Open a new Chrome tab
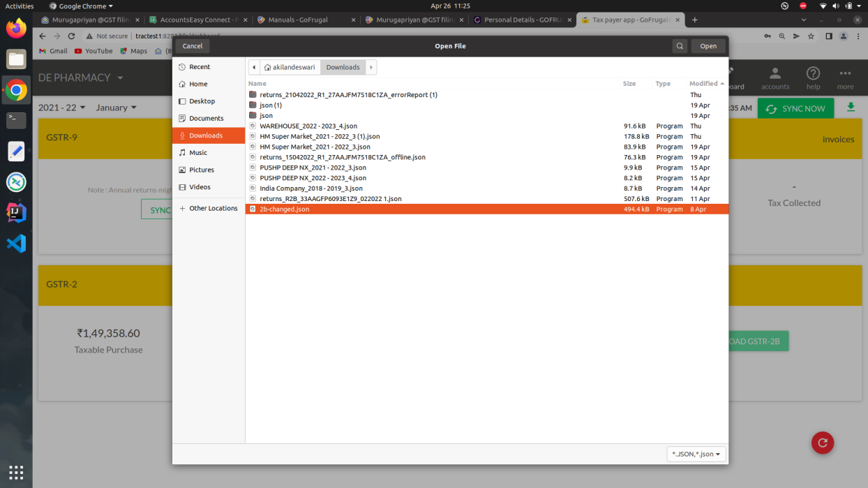 [695, 20]
